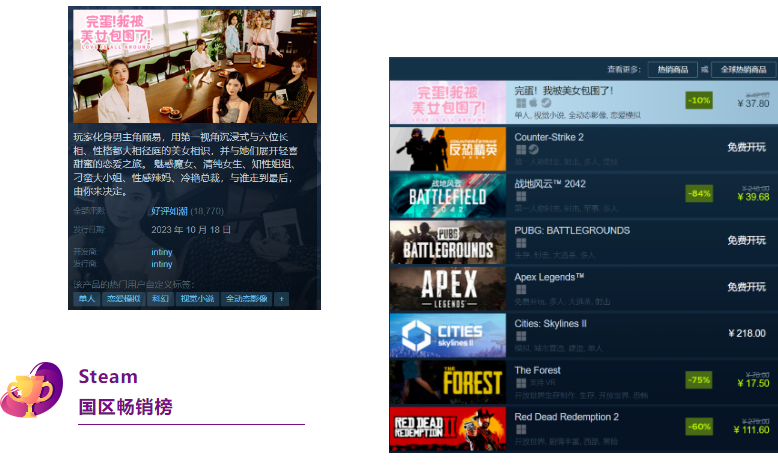Click Windows icon on 战地风云 2042 row
This screenshot has width=778, height=469.
point(520,196)
